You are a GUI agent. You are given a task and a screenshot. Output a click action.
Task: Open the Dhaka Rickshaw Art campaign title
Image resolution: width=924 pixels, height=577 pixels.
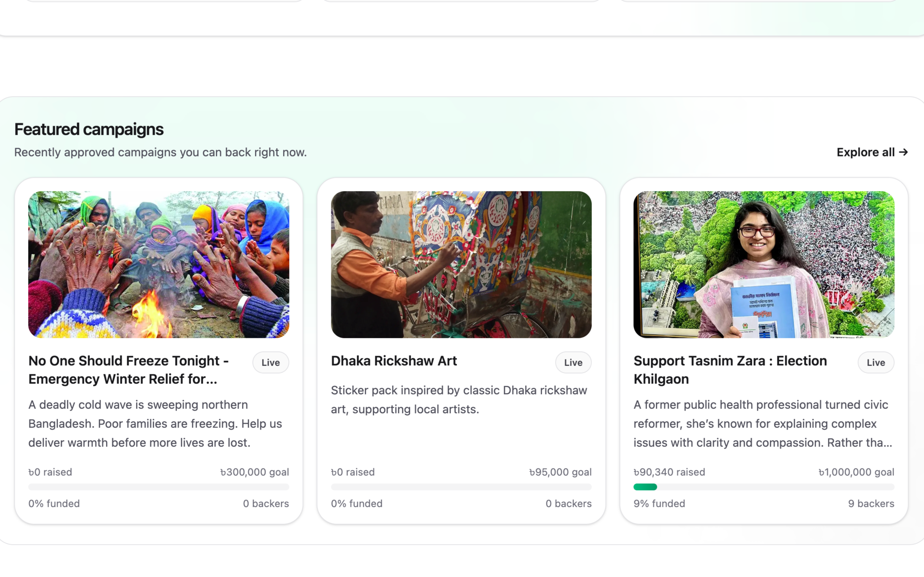pos(394,361)
